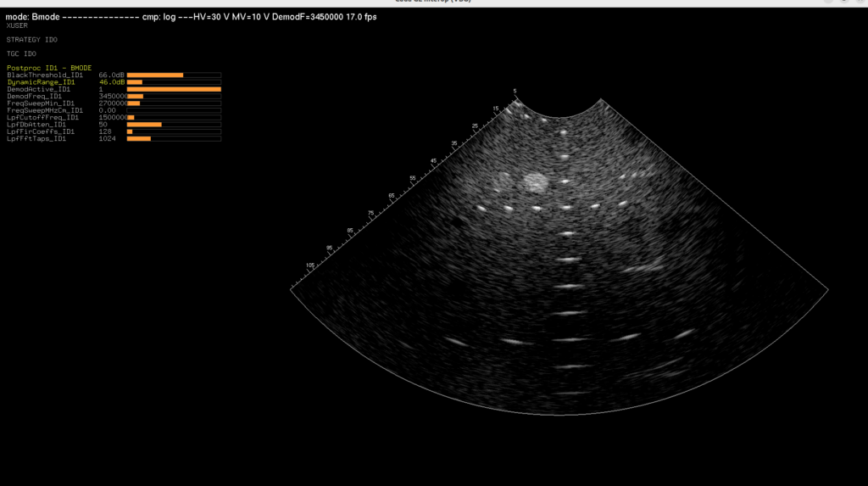The height and width of the screenshot is (486, 868).
Task: Click depth scale mark 15
Action: coord(495,109)
